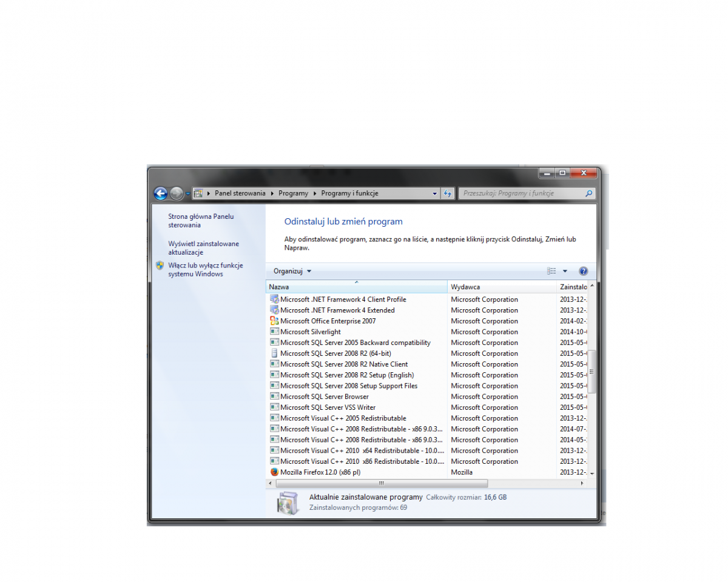Select 'Microsoft SQL Server 2008 Setup Support Files' name
The image size is (728, 582).
(x=349, y=386)
